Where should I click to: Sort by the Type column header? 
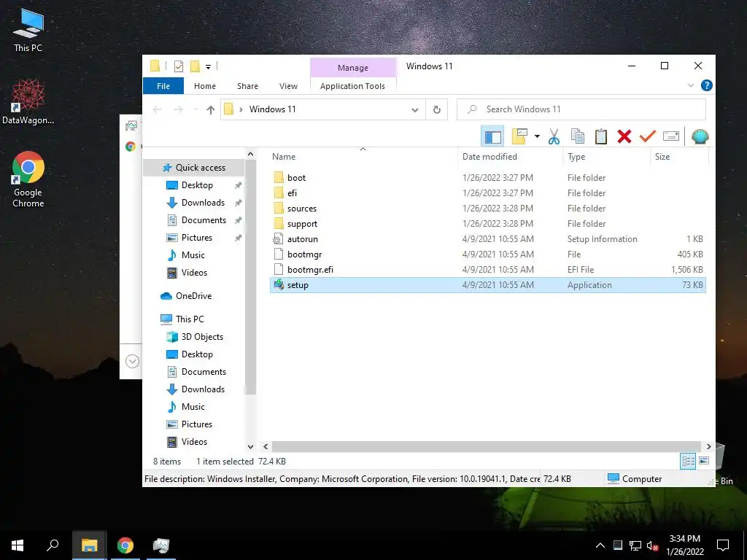(x=576, y=157)
